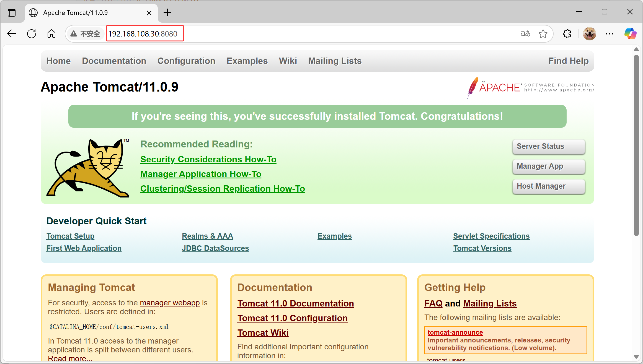Select Configuration in the navigation bar
This screenshot has width=643, height=364.
point(186,61)
